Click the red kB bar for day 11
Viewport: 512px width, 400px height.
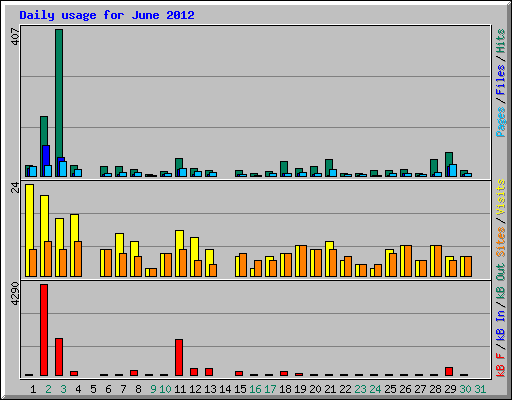pos(179,358)
